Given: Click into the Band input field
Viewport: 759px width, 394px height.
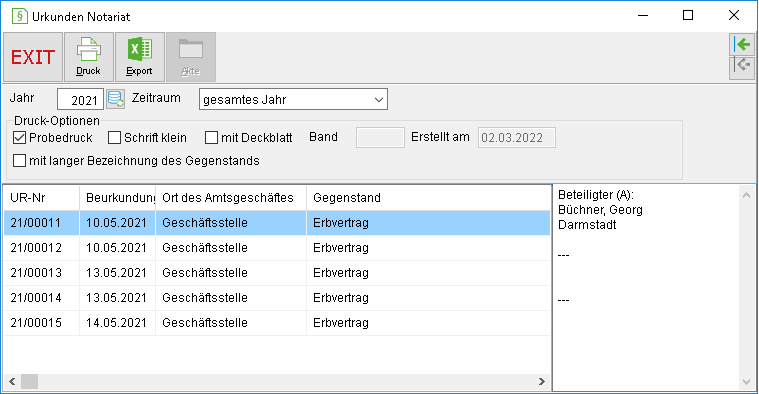Looking at the screenshot, I should (x=380, y=137).
